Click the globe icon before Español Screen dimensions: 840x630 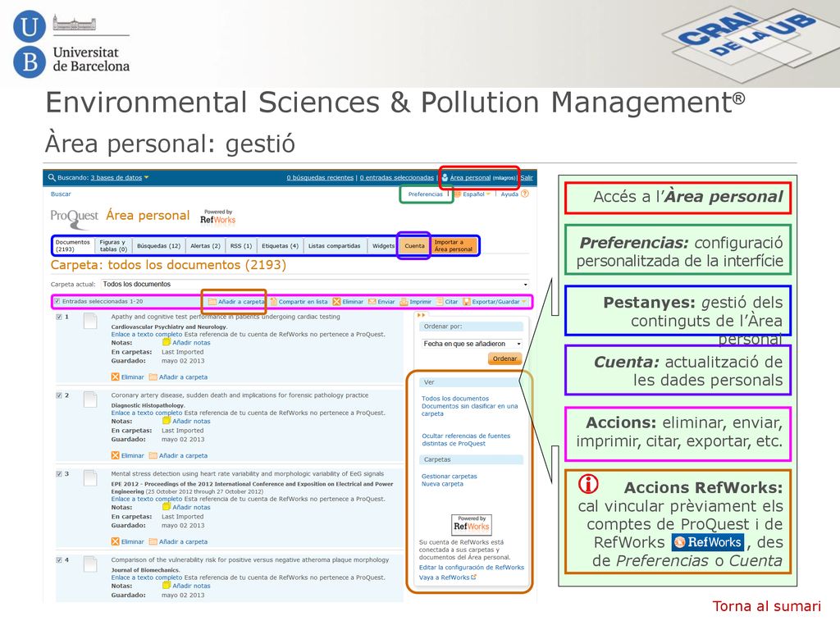tap(458, 194)
